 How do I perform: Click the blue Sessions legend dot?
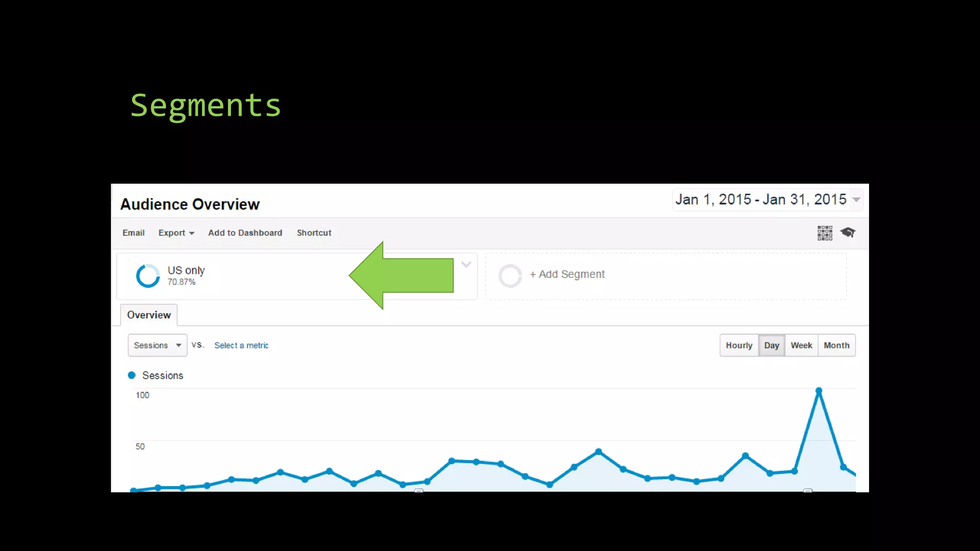[132, 375]
